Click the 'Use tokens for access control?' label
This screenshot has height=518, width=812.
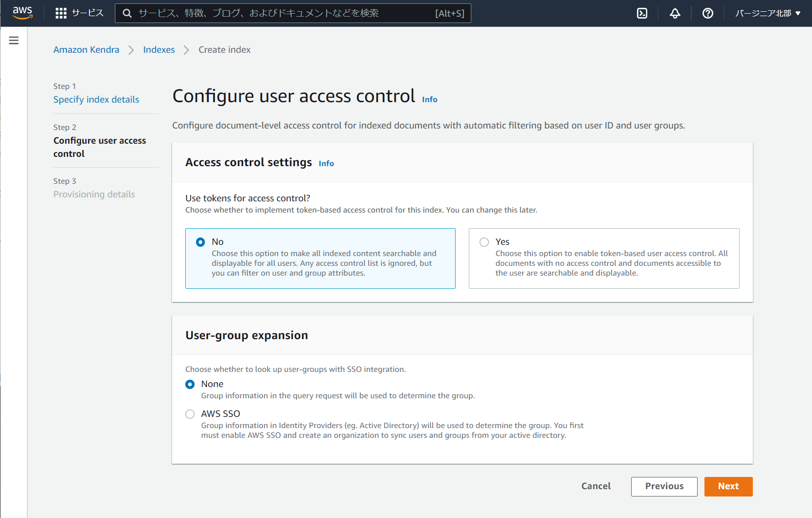point(248,198)
